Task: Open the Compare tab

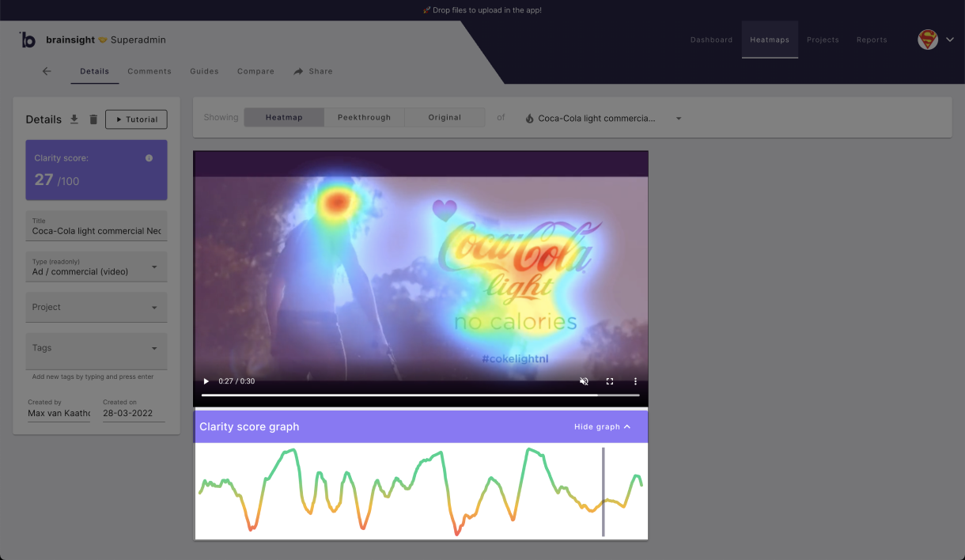Action: (x=255, y=71)
